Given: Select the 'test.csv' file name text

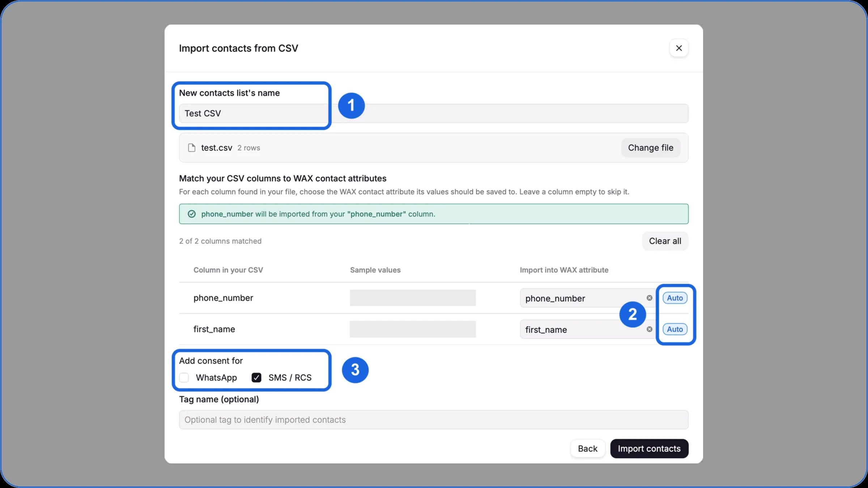Looking at the screenshot, I should coord(217,148).
